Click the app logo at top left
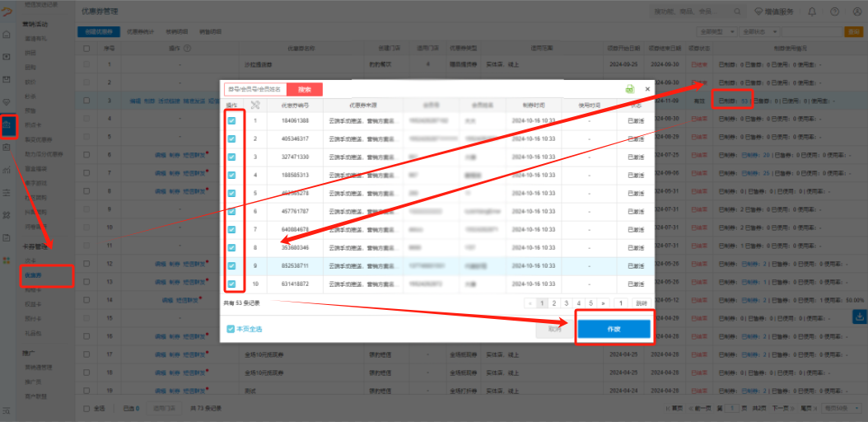Image resolution: width=868 pixels, height=422 pixels. click(7, 11)
